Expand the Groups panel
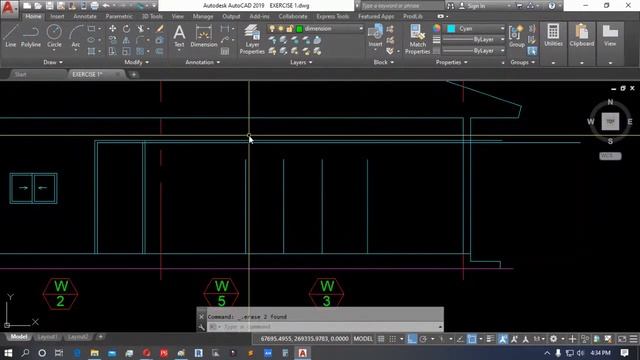The image size is (640, 360). coord(522,62)
